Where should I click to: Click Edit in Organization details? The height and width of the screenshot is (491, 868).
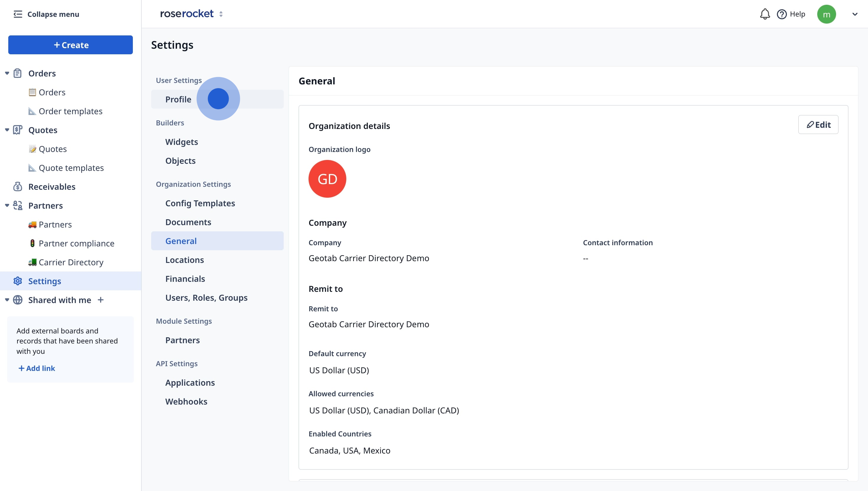pyautogui.click(x=818, y=125)
